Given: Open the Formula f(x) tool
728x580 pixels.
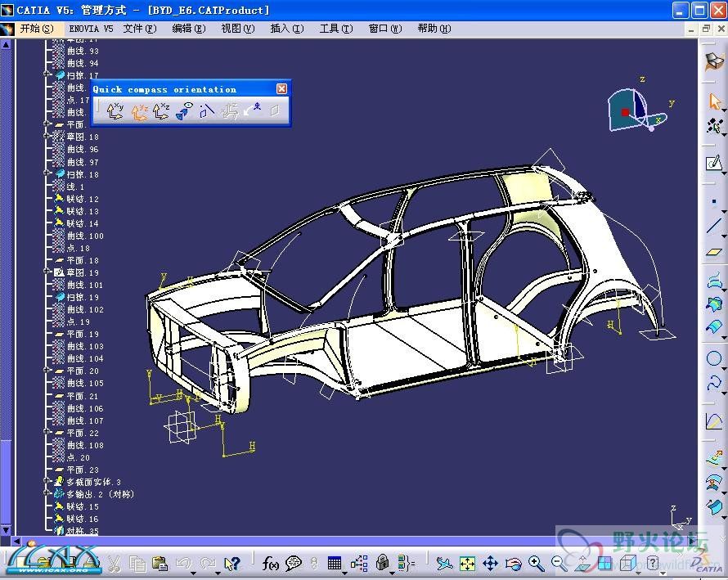Looking at the screenshot, I should coord(270,564).
